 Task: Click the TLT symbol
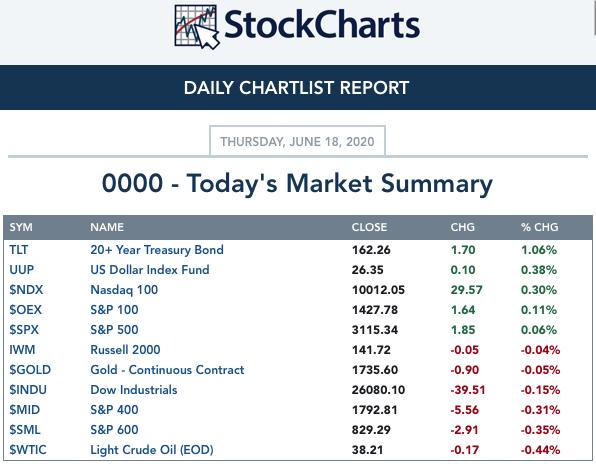tap(19, 250)
